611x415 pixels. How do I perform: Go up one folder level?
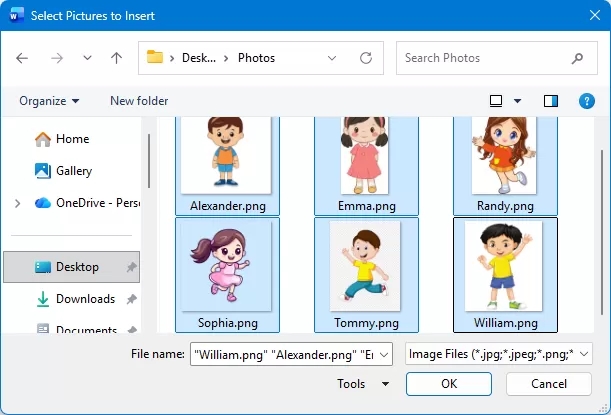pyautogui.click(x=116, y=58)
